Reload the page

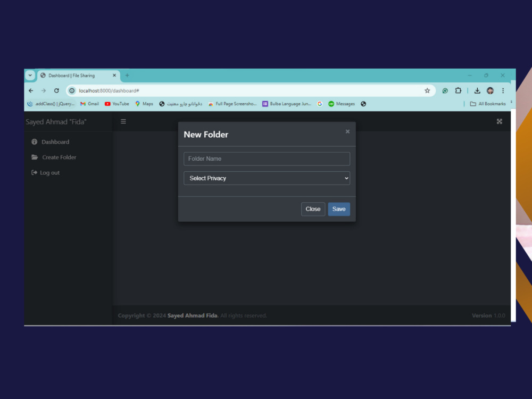click(x=56, y=90)
